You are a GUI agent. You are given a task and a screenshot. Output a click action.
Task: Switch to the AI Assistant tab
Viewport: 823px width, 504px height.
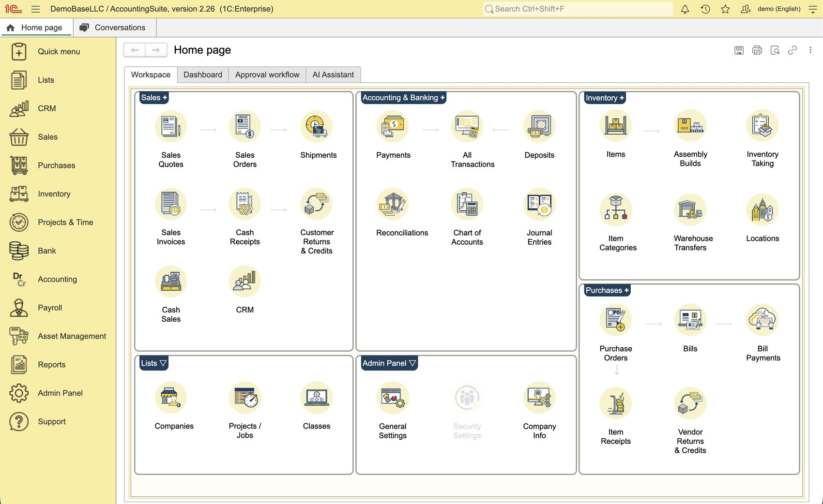click(x=333, y=75)
